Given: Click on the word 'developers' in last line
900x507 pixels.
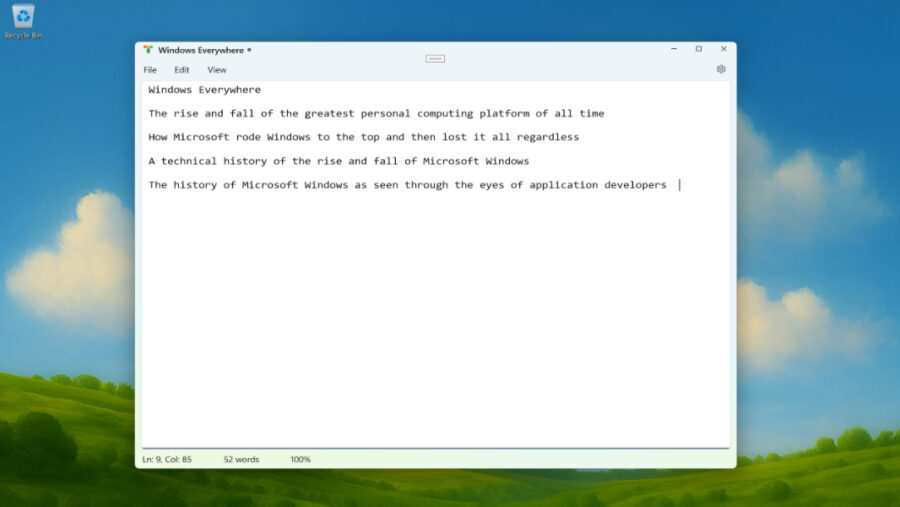Looking at the screenshot, I should tap(635, 185).
